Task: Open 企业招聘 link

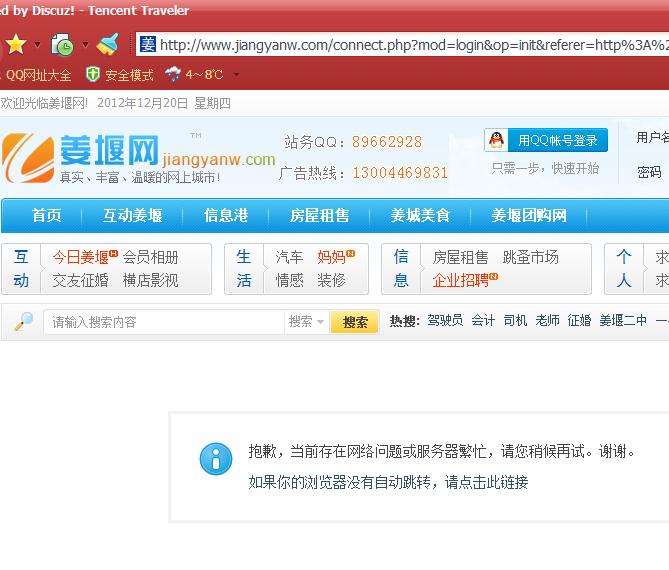Action: pos(460,280)
